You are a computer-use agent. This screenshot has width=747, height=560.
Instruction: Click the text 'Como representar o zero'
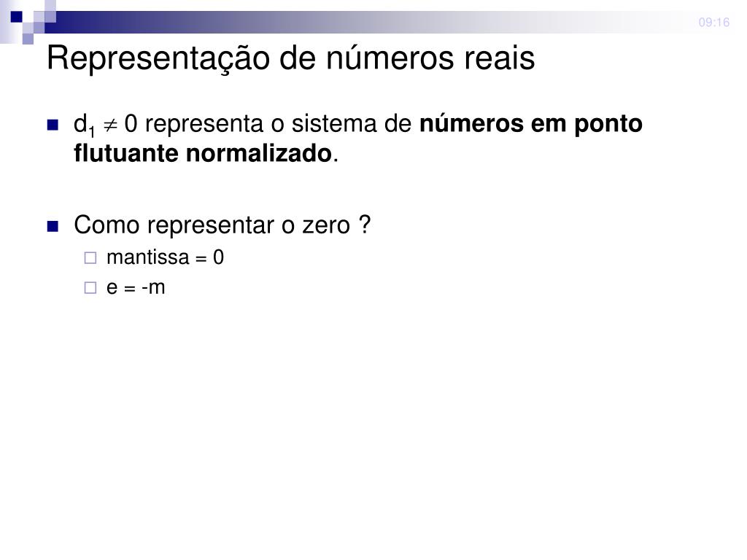coord(212,225)
